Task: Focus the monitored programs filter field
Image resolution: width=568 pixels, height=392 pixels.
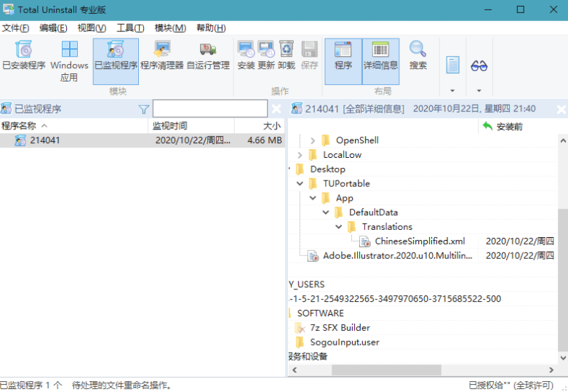Action: click(x=210, y=108)
